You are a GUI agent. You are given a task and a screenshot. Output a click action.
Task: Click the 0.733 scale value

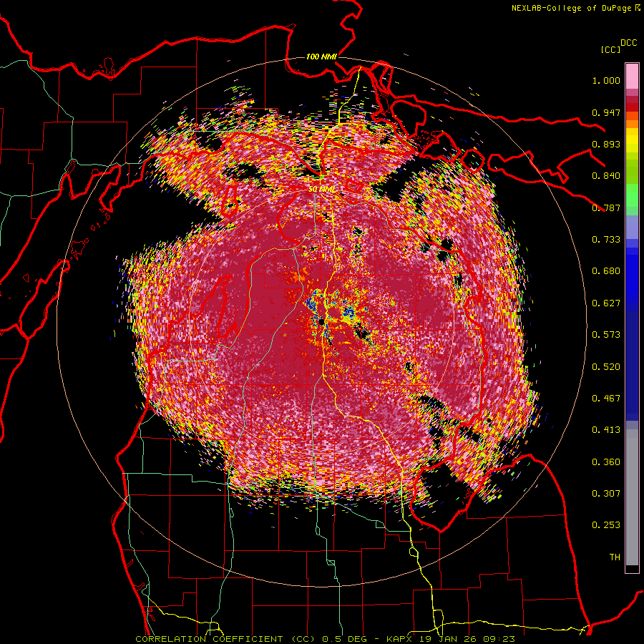[606, 240]
